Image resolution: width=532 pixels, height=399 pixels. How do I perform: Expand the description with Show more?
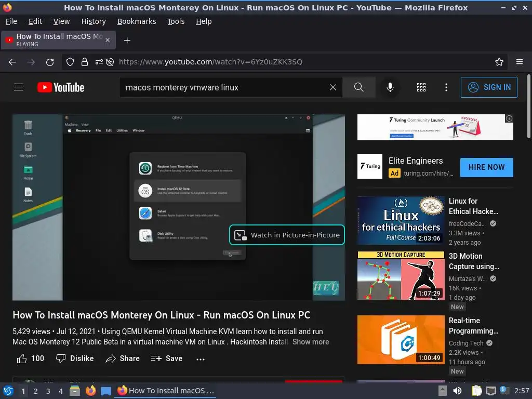pyautogui.click(x=311, y=342)
